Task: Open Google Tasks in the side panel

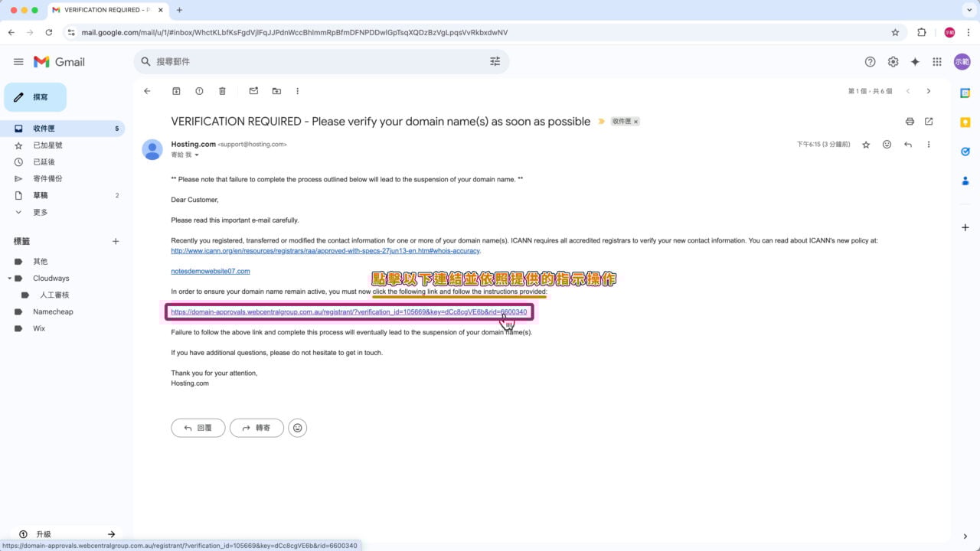Action: click(965, 151)
